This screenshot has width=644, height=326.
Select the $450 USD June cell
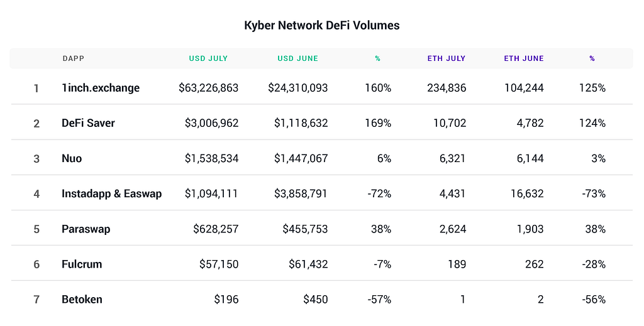click(314, 299)
